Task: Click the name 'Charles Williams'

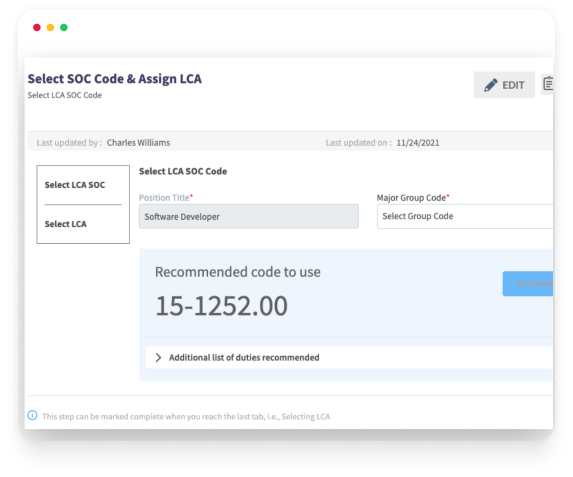Action: click(138, 143)
